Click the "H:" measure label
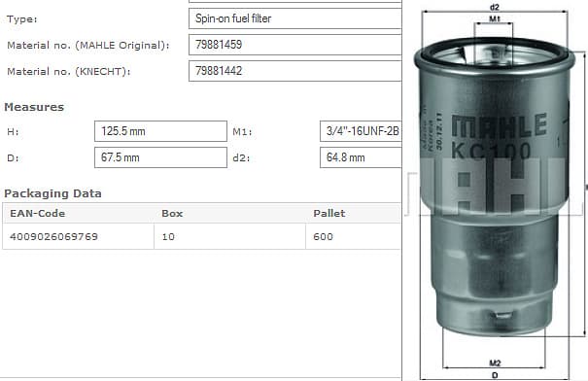 13,132
